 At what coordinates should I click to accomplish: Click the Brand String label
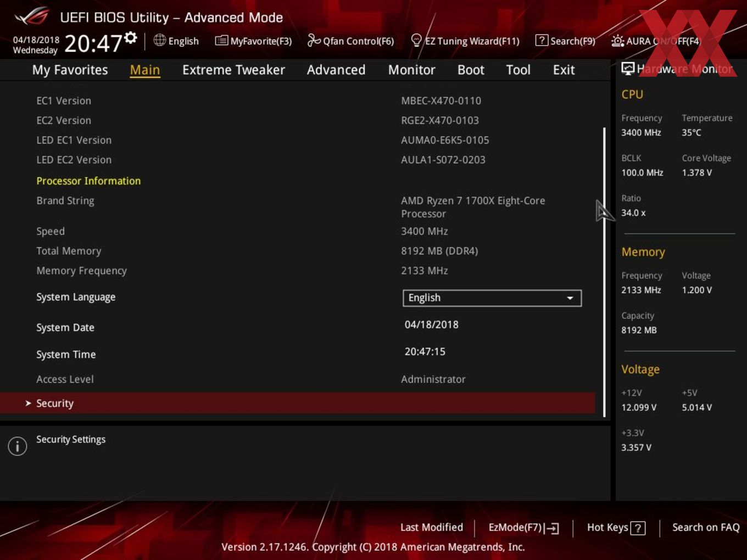point(65,200)
